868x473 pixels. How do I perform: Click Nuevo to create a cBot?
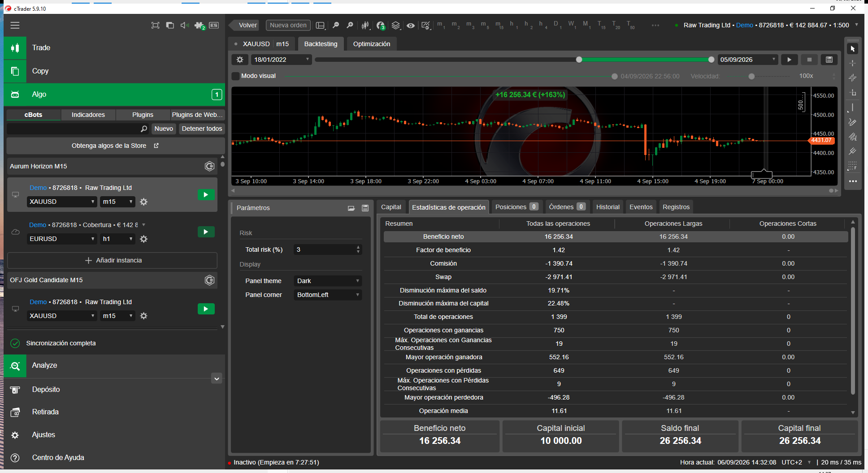click(x=164, y=129)
